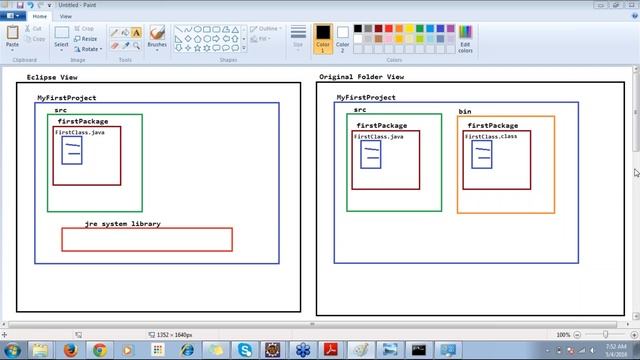Choose the Oval callout shape
The image size is (640, 360).
(x=226, y=48)
